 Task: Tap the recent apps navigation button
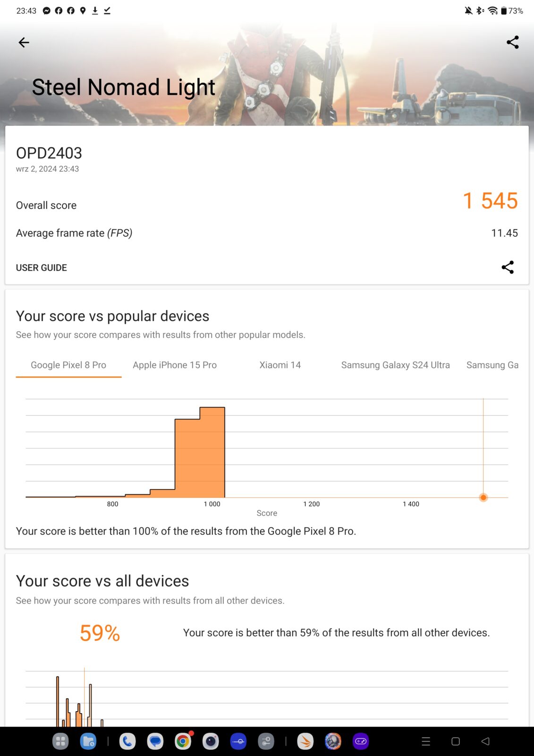pyautogui.click(x=426, y=741)
